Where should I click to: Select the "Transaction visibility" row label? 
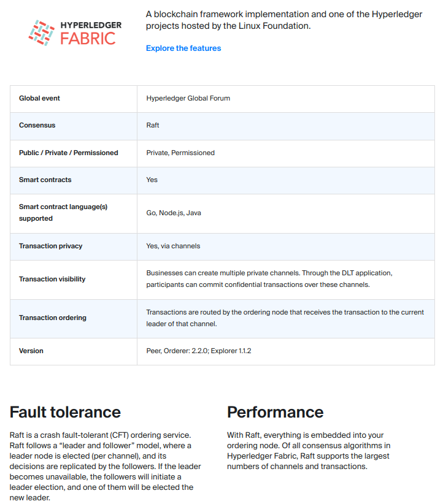[x=52, y=279]
